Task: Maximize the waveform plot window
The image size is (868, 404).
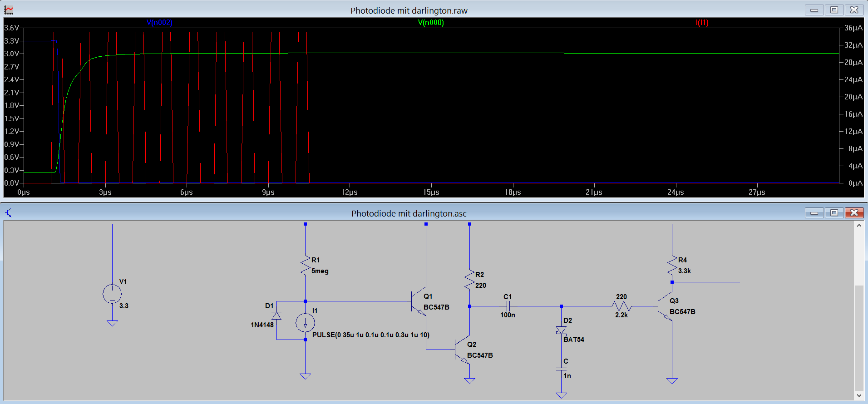Action: click(x=834, y=10)
